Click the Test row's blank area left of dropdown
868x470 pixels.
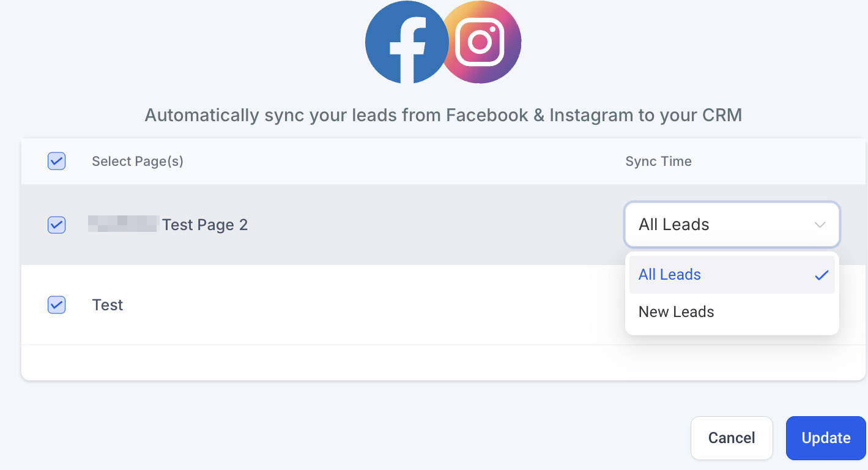point(367,305)
